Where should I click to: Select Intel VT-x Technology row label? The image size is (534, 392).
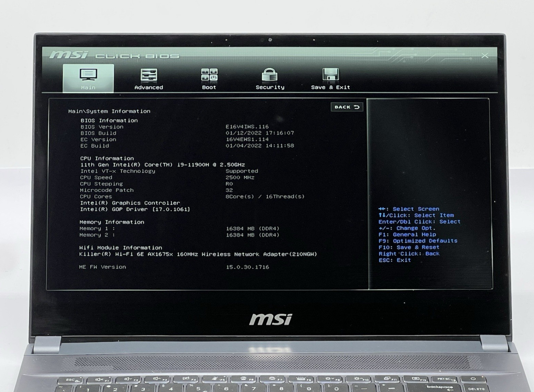(x=118, y=171)
